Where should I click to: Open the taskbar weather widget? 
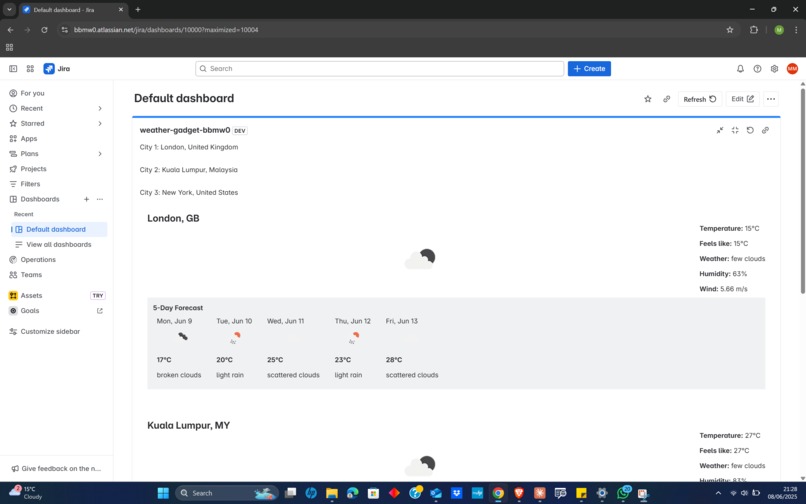(26, 493)
